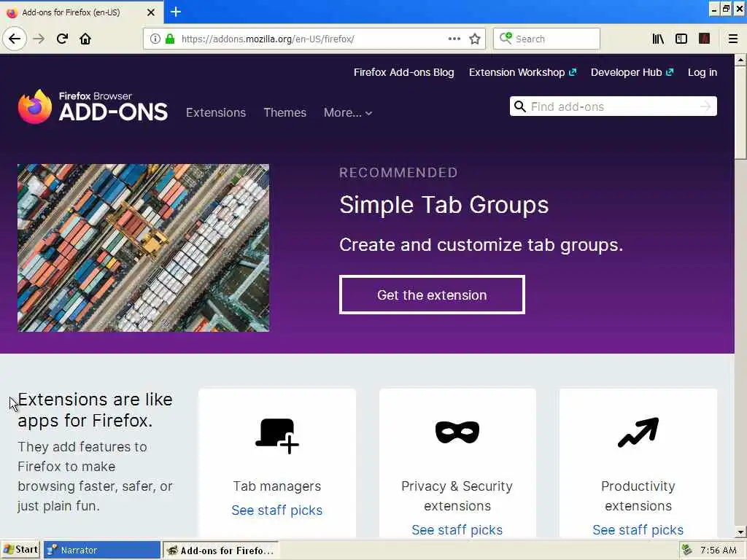This screenshot has height=560, width=747.
Task: Click the system tray icon near clock
Action: (686, 550)
